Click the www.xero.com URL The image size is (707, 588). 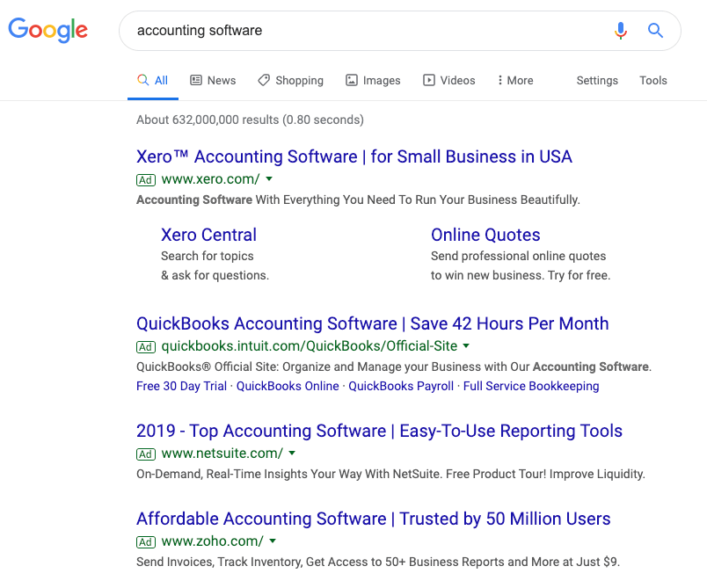pos(210,179)
